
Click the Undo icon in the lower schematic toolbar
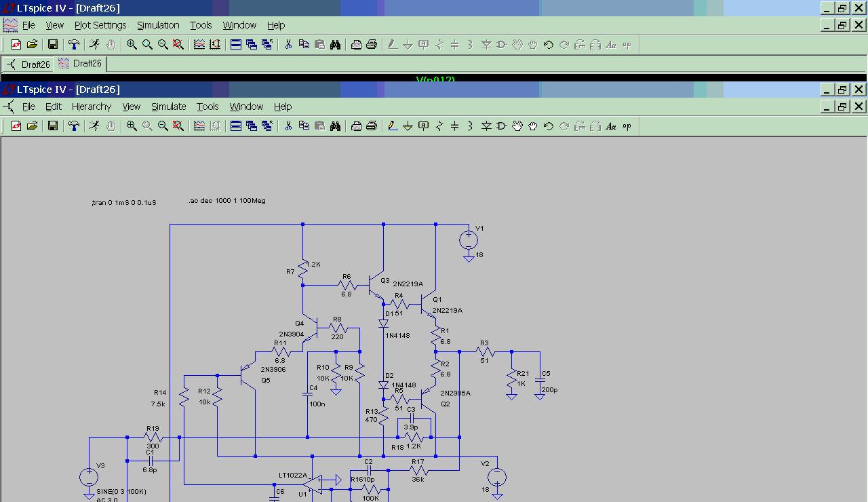click(x=548, y=126)
